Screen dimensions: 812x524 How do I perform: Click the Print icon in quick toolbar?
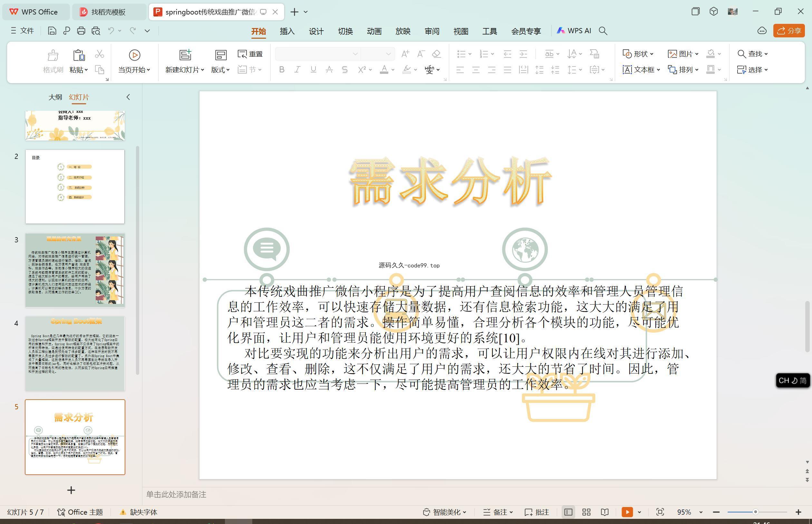pyautogui.click(x=81, y=31)
